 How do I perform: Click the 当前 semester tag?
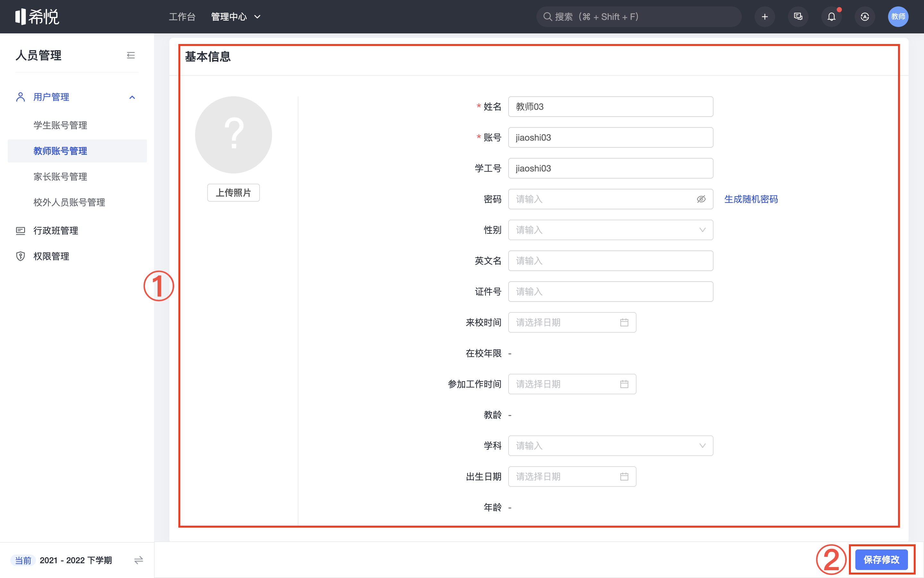pyautogui.click(x=23, y=560)
